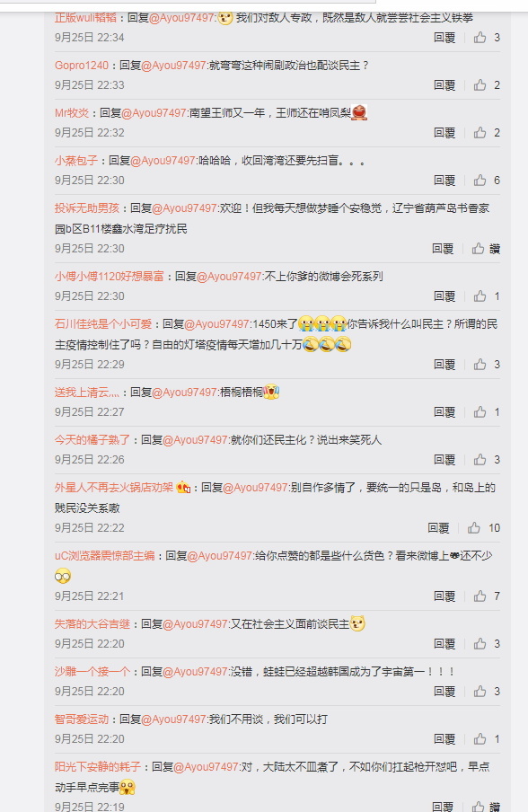Open Gopro1240's profile link
Image resolution: width=528 pixels, height=812 pixels.
pos(82,66)
